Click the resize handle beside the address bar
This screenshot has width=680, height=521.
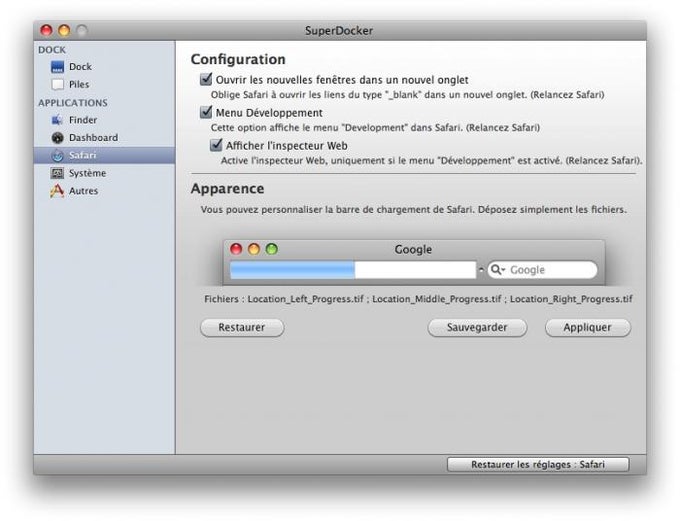tap(481, 270)
